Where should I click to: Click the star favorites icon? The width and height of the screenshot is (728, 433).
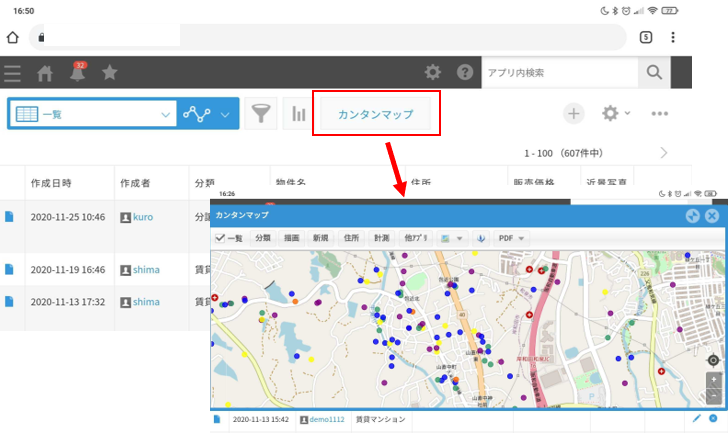(110, 72)
